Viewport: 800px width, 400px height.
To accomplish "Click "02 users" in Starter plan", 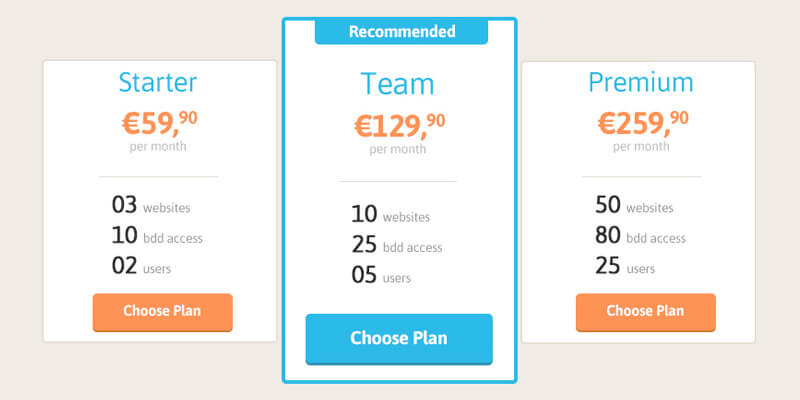I will tap(142, 268).
